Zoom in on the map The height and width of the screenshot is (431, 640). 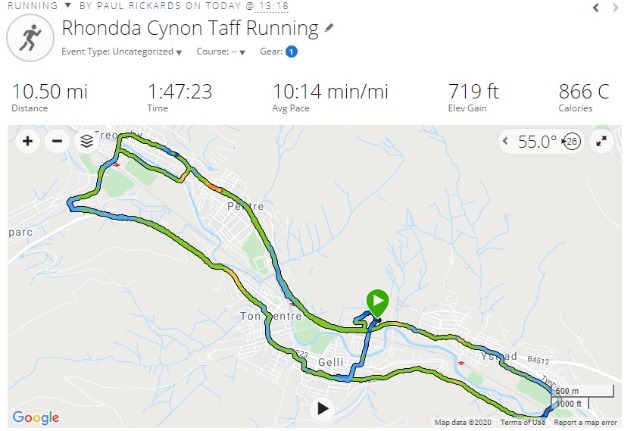27,141
